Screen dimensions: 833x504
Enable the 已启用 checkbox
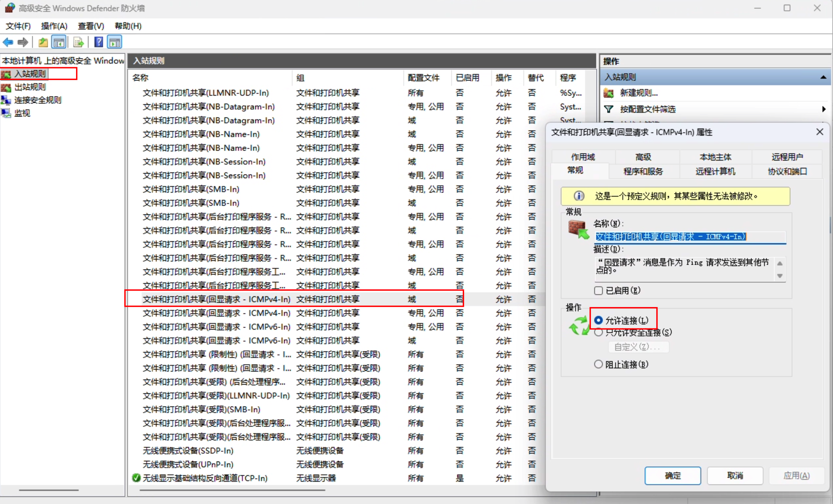coord(599,291)
